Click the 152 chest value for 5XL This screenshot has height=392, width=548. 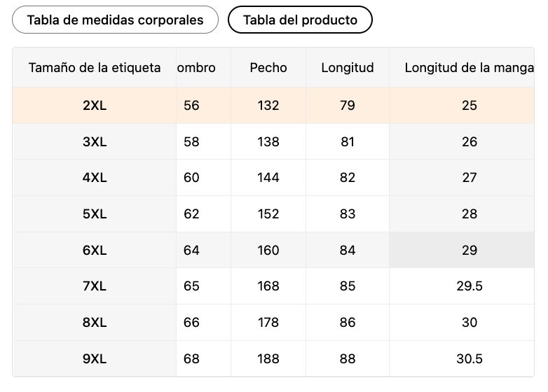(x=268, y=214)
